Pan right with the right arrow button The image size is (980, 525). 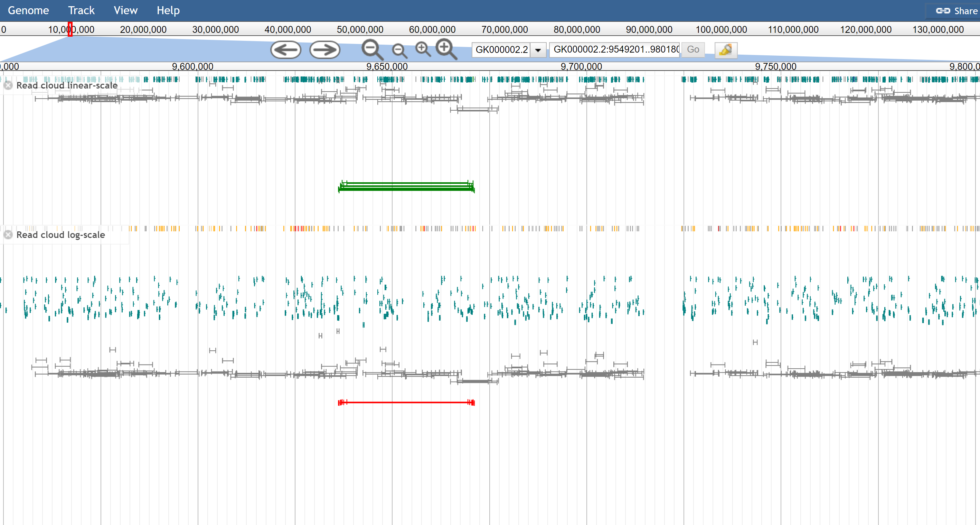click(x=324, y=49)
